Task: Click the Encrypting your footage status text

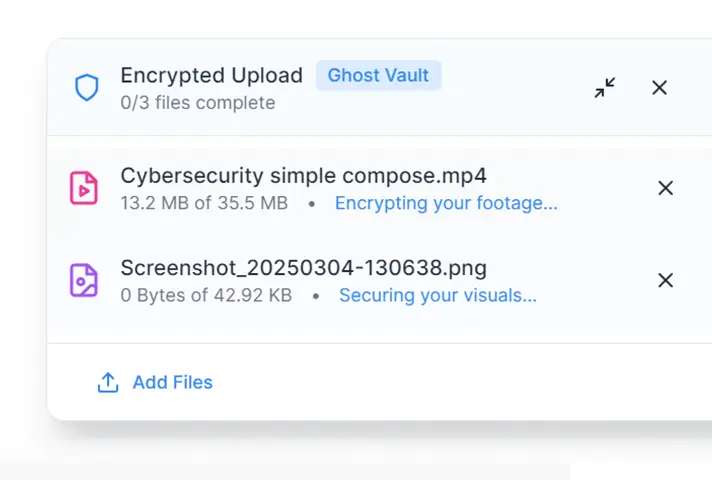Action: click(446, 203)
